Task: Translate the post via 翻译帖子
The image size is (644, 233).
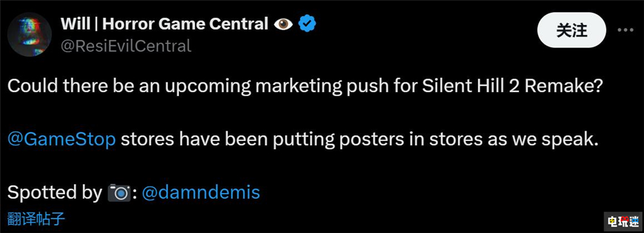Action: [36, 219]
